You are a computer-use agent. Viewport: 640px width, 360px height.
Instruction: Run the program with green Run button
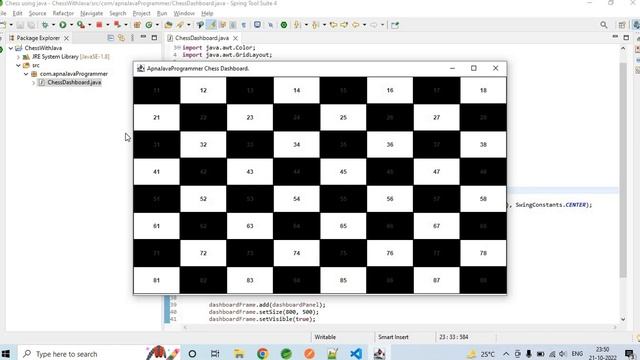tap(63, 25)
